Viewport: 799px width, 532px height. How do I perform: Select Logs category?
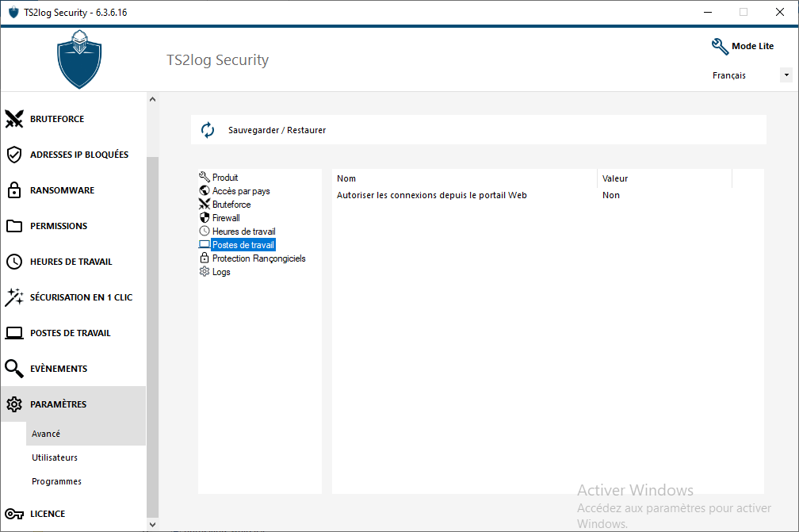coord(221,272)
